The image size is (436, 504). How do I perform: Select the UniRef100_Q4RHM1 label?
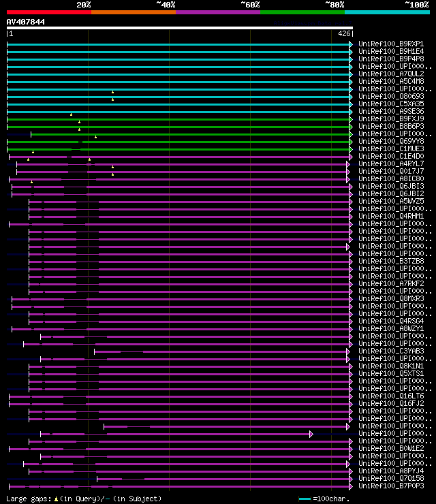pos(391,217)
